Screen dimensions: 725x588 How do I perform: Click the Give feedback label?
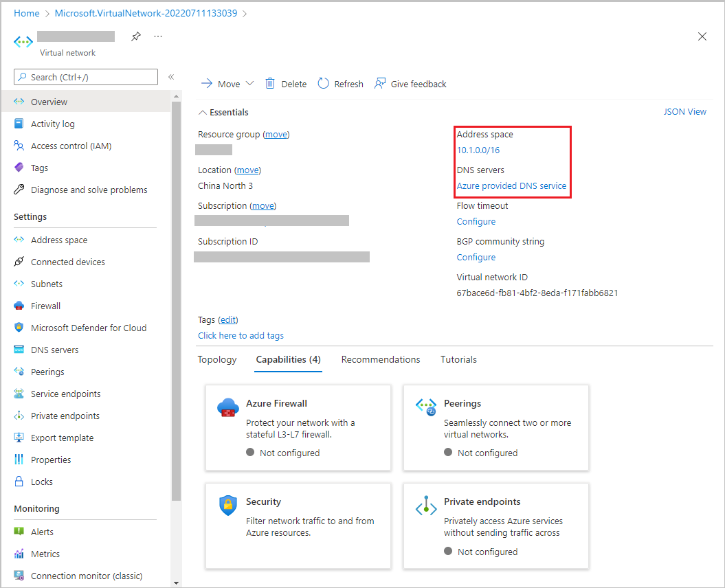point(419,84)
